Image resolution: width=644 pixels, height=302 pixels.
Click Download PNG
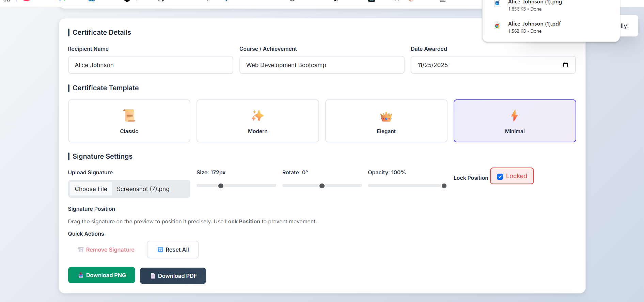point(101,275)
